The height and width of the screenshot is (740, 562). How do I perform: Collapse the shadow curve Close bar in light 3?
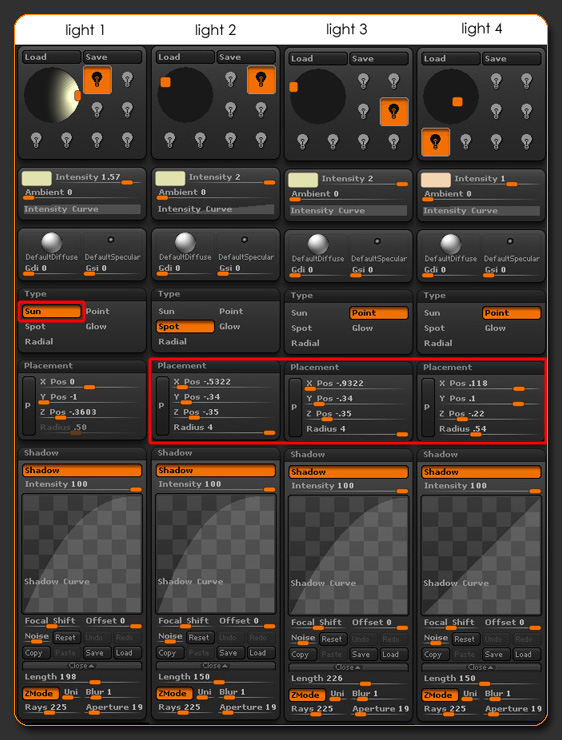pos(348,667)
